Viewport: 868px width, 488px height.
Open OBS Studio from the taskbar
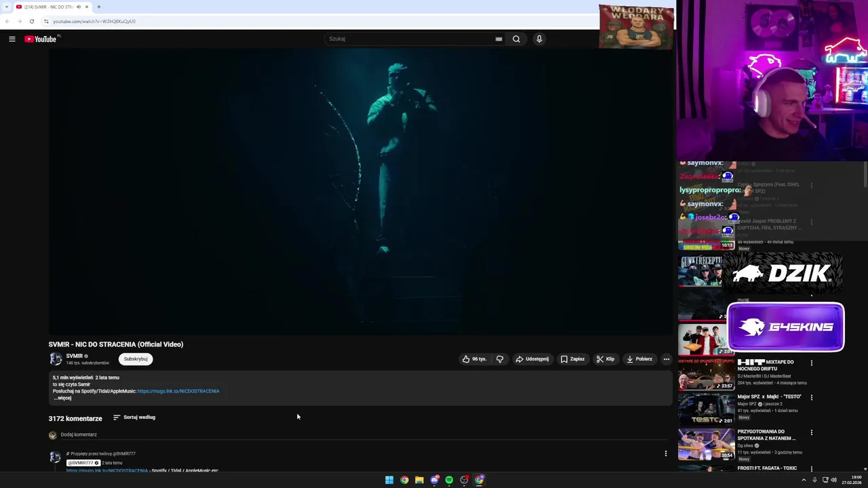pos(464,480)
